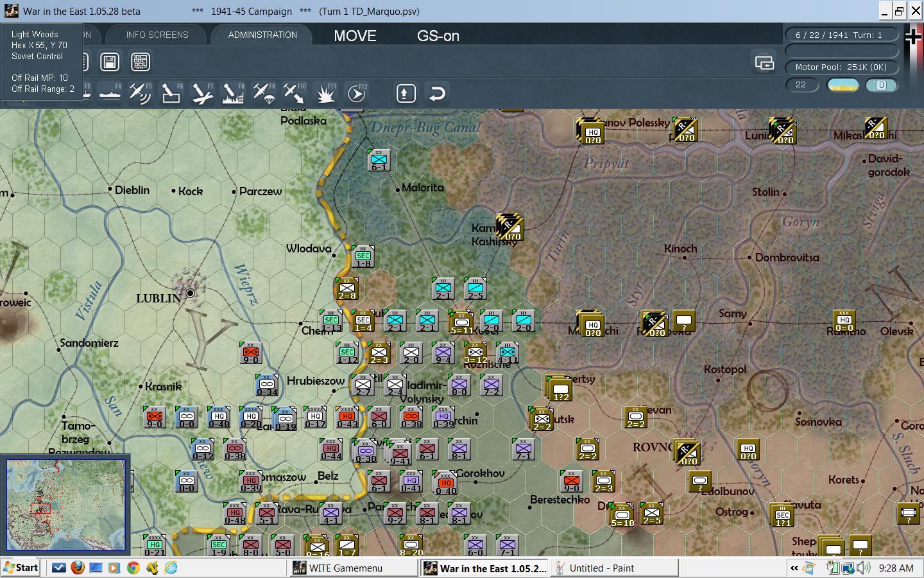The image size is (924, 578).
Task: Select the Soviet 5=11 unit stack
Action: coord(461,322)
